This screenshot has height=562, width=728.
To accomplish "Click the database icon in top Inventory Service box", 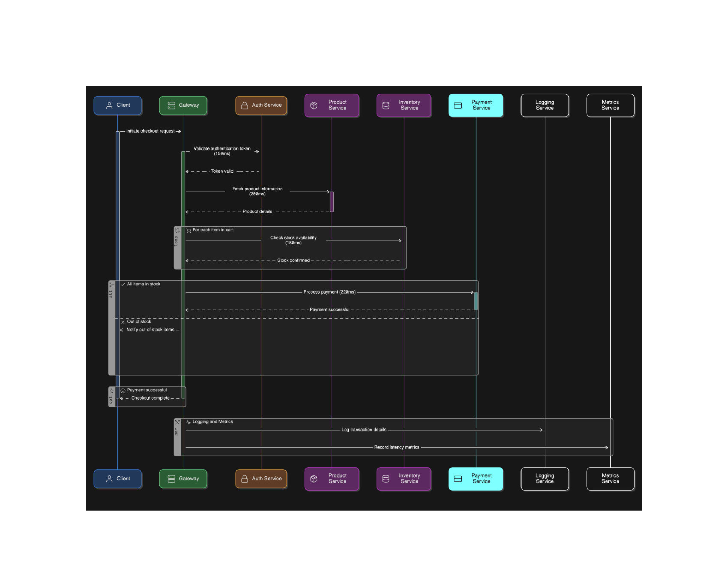I will [x=386, y=105].
